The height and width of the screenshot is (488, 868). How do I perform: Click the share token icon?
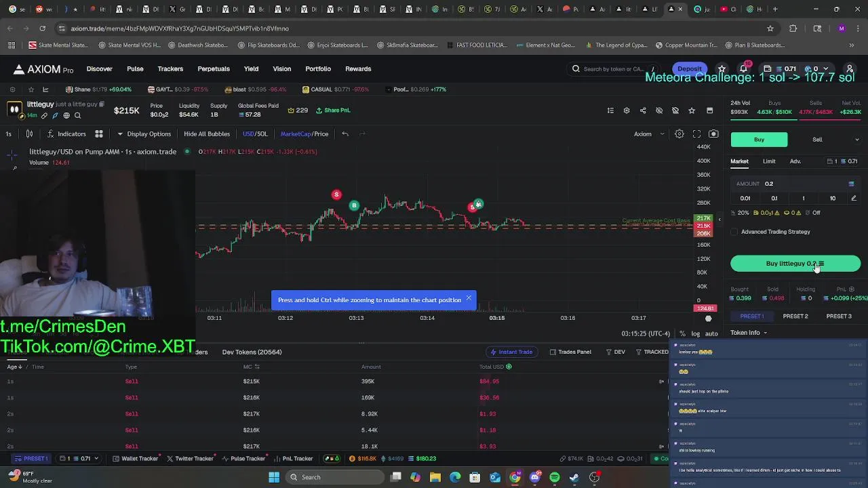[643, 110]
